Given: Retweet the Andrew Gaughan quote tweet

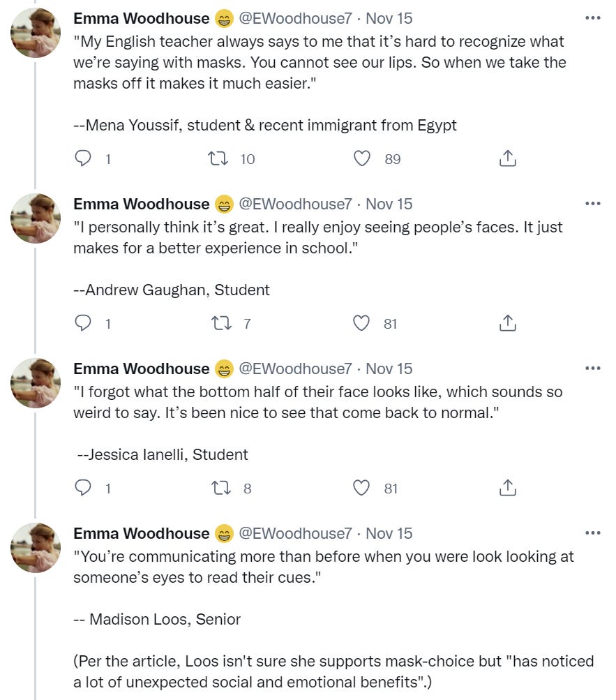Looking at the screenshot, I should (218, 324).
